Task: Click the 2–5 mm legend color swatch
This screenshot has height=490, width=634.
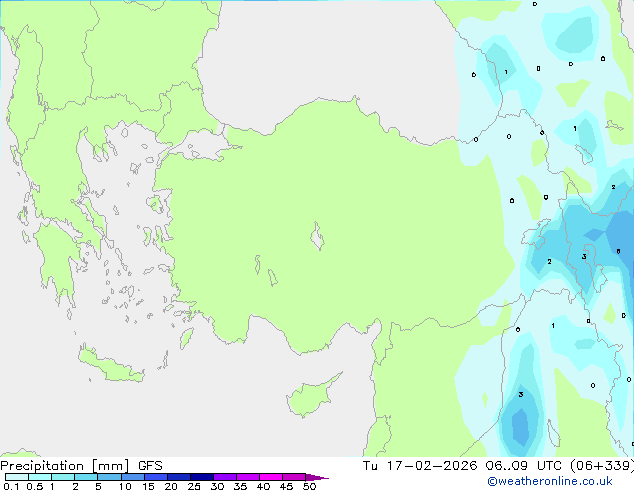Action: tap(86, 477)
